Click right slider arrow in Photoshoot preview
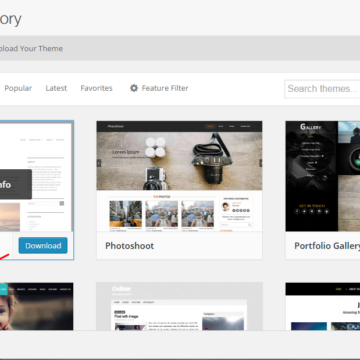This screenshot has width=360, height=360. 260,163
